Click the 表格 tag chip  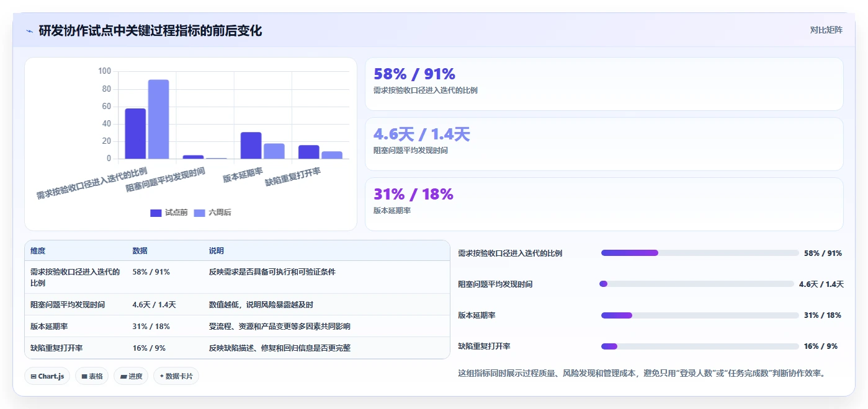click(92, 376)
